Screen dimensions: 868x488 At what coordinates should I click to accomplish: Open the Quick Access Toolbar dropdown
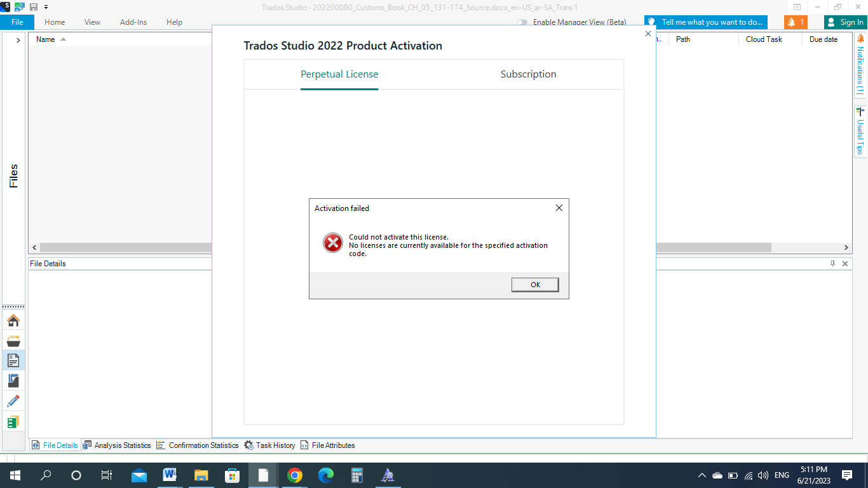click(x=46, y=8)
